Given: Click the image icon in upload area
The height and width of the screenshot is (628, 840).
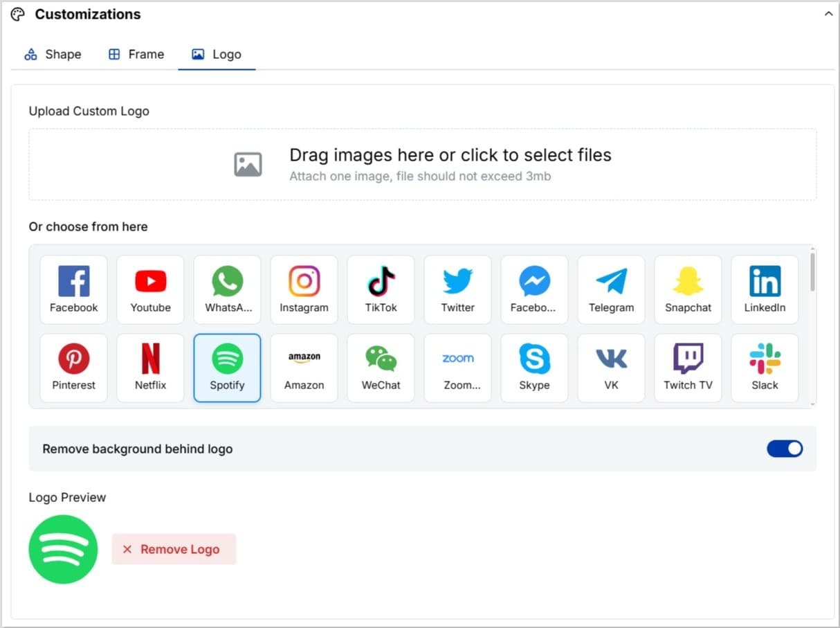Looking at the screenshot, I should pos(248,165).
